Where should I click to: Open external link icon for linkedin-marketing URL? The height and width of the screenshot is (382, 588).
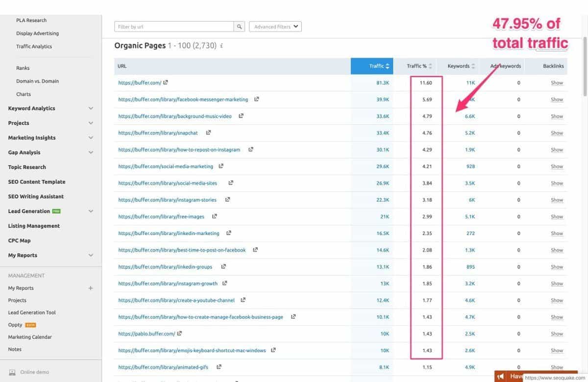(229, 233)
